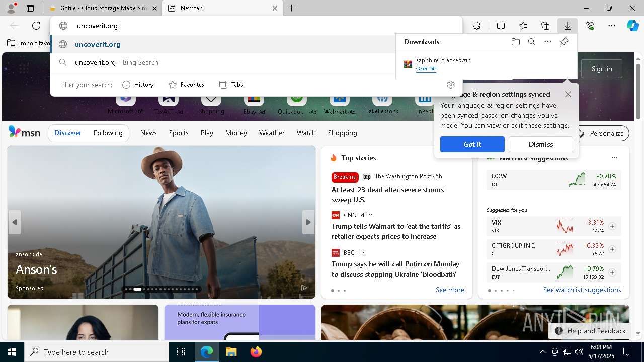This screenshot has width=644, height=362.
Task: Open Favorites star icon in toolbar
Action: [x=523, y=26]
